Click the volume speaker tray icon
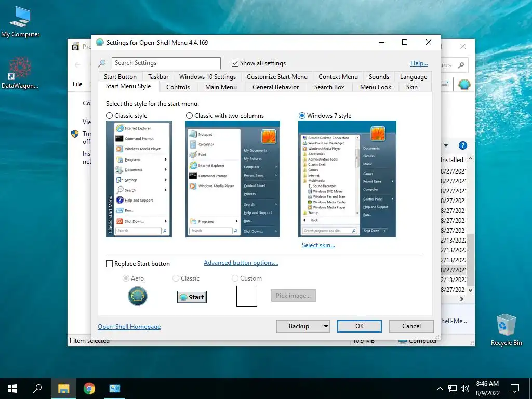532x399 pixels. [465, 389]
